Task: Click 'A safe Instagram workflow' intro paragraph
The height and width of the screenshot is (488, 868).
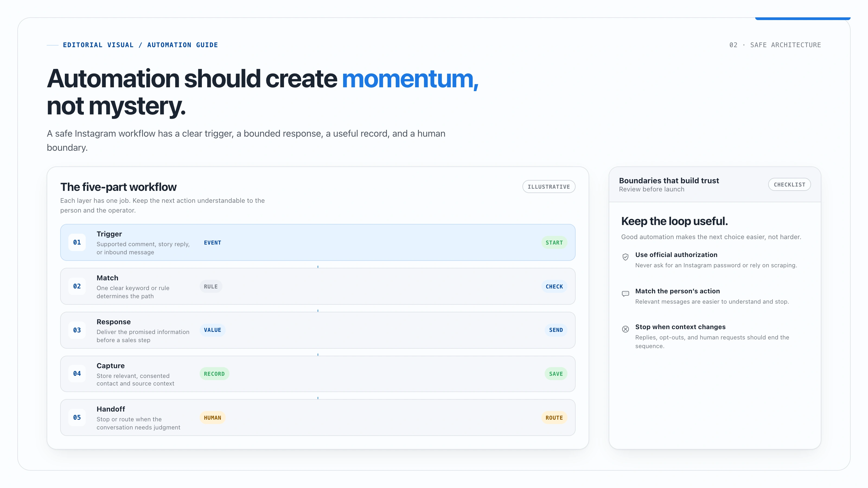Action: click(x=246, y=140)
